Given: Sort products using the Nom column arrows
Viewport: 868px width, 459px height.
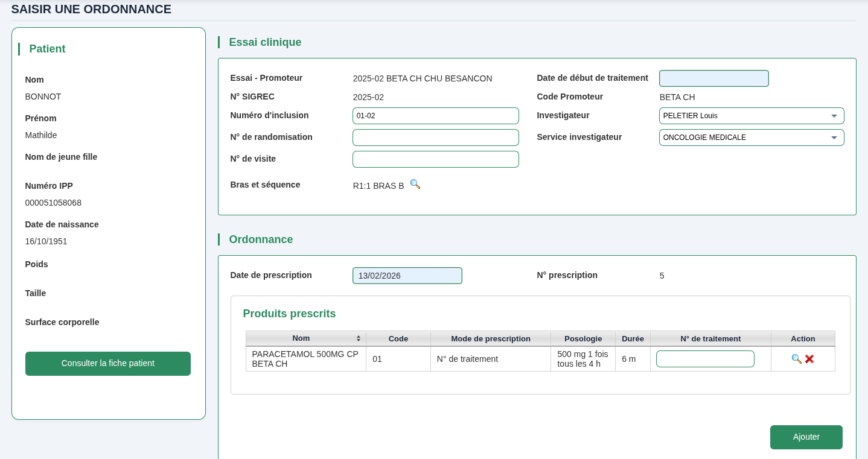Looking at the screenshot, I should [x=358, y=338].
